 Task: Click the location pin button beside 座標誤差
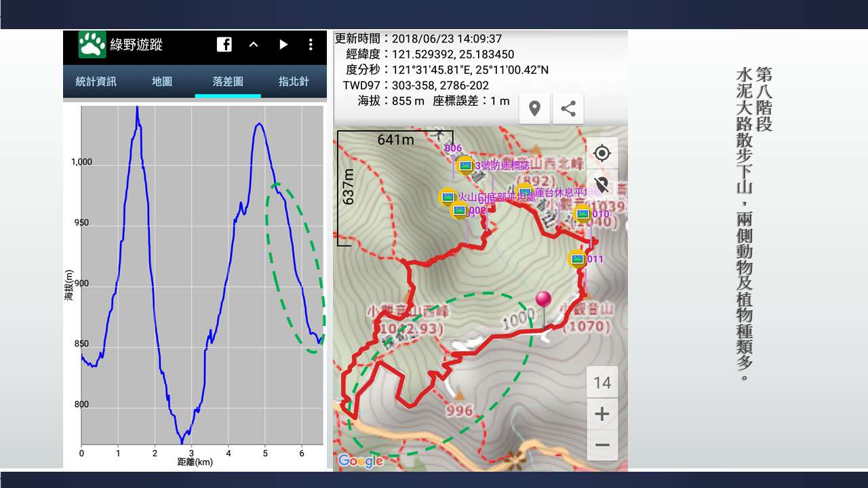tap(534, 108)
